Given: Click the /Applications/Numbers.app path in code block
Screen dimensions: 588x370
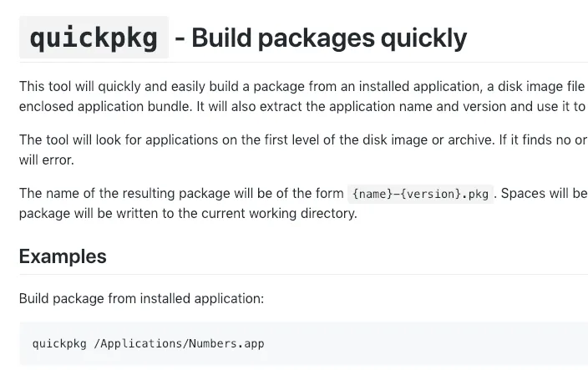Looking at the screenshot, I should click(179, 344).
